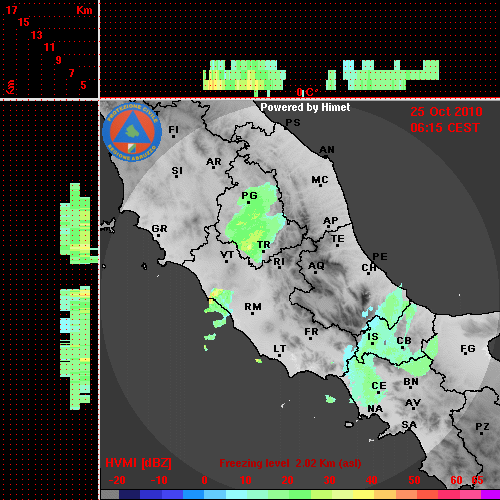Screen dimensions: 500x500
Task: Click the VT city label on map
Action: pos(227,255)
